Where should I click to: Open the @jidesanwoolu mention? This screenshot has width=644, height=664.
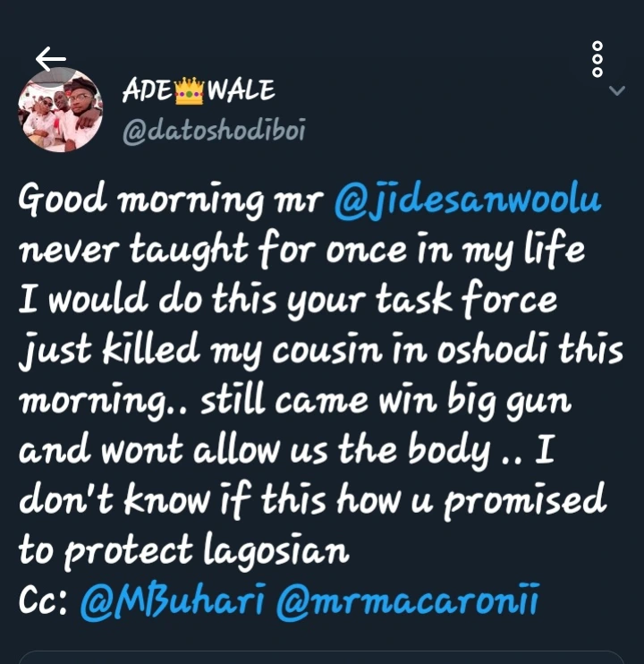pos(467,200)
